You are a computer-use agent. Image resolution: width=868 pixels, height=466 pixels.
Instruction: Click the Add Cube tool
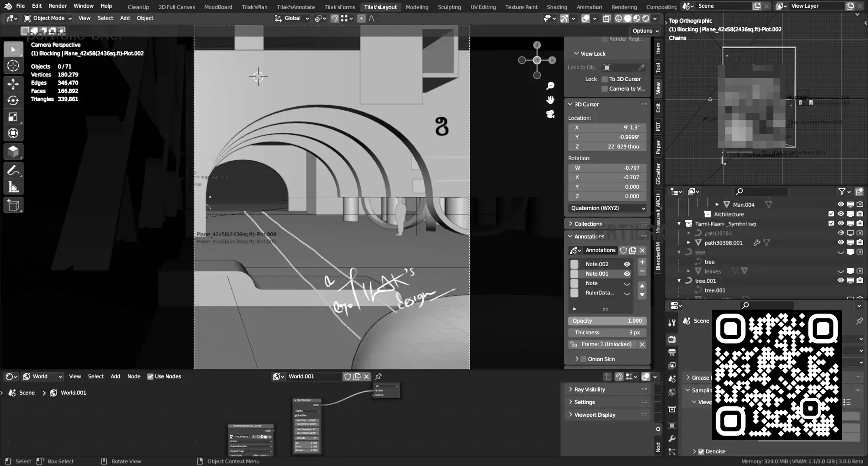[13, 205]
